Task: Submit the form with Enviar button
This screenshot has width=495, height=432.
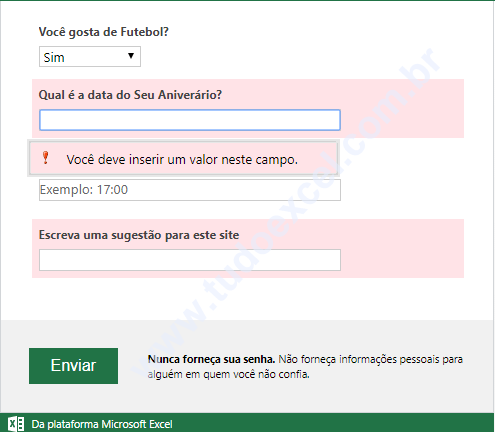Action: (73, 366)
